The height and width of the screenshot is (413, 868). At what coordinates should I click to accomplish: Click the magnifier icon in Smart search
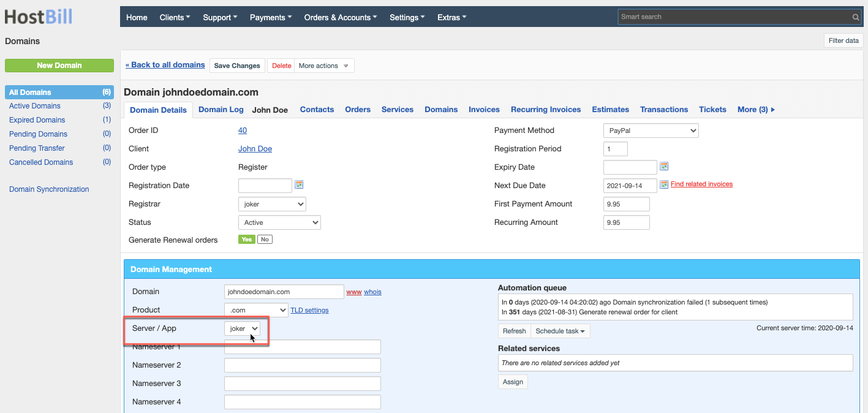coord(855,17)
